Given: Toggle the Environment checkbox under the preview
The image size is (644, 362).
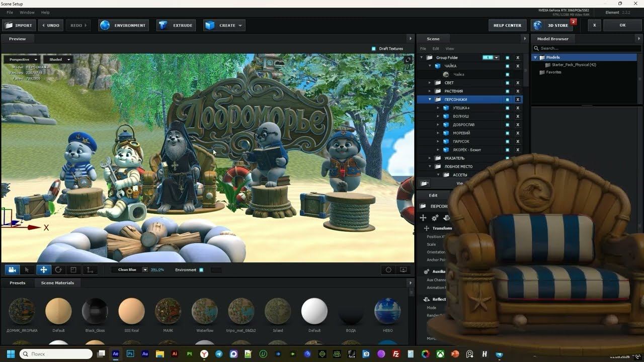Looking at the screenshot, I should (201, 270).
